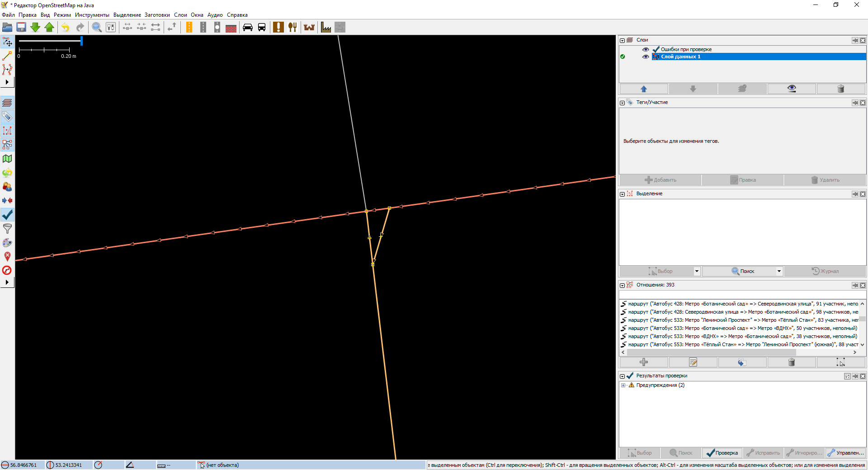Viewport: 868px width, 470px height.
Task: Toggle the validator checkmark sidebar button
Action: [7, 215]
